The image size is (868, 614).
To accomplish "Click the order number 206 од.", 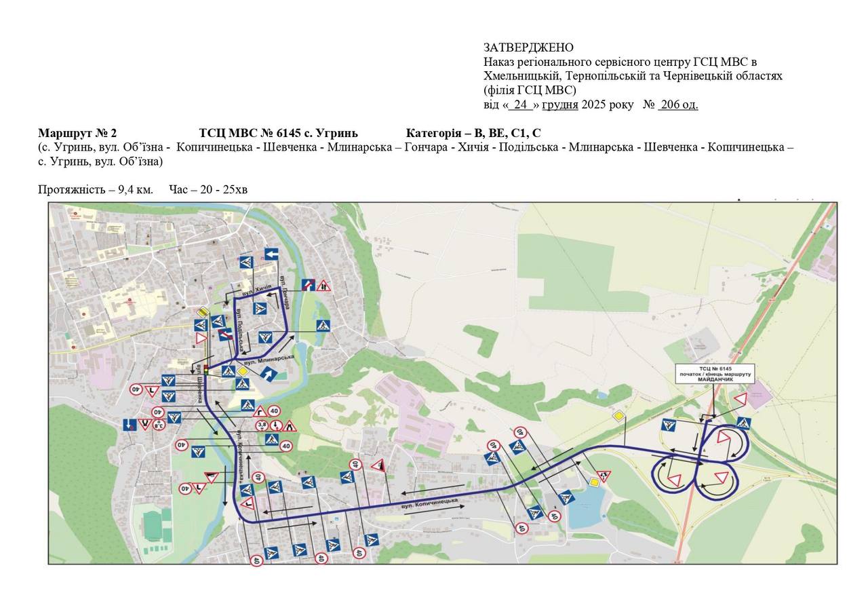I will (677, 104).
